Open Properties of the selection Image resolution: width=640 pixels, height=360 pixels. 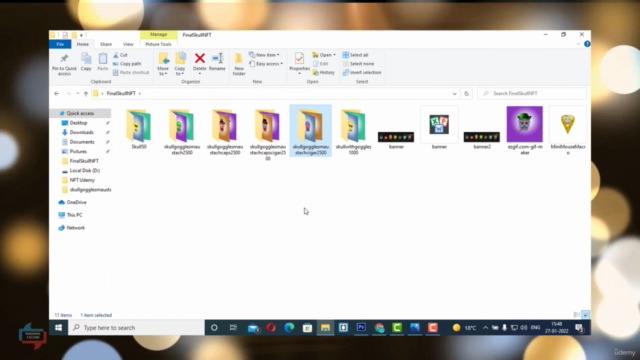(299, 63)
